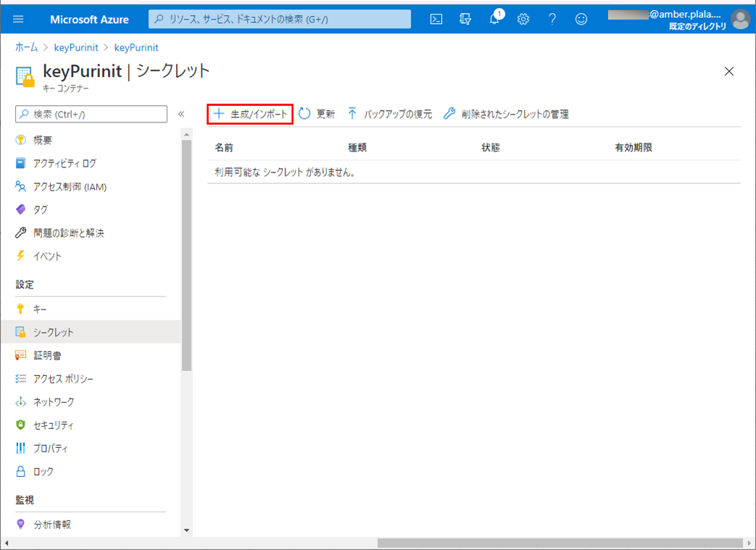This screenshot has height=550, width=756.
Task: Click the wrench icon for 問題の診断と解決
Action: click(x=20, y=233)
